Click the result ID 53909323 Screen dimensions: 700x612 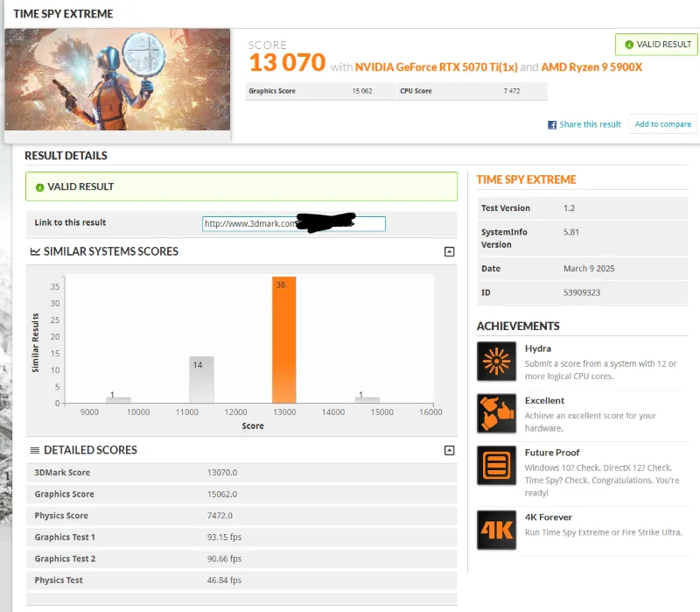582,292
